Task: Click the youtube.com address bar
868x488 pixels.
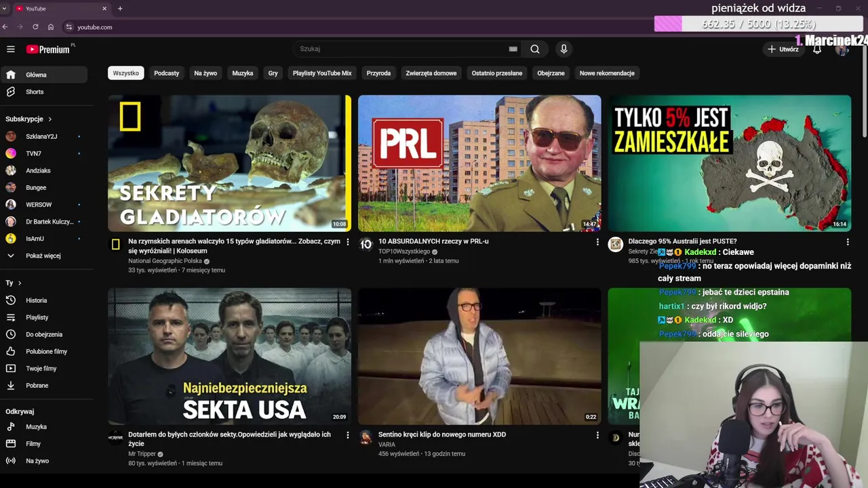Action: [94, 27]
